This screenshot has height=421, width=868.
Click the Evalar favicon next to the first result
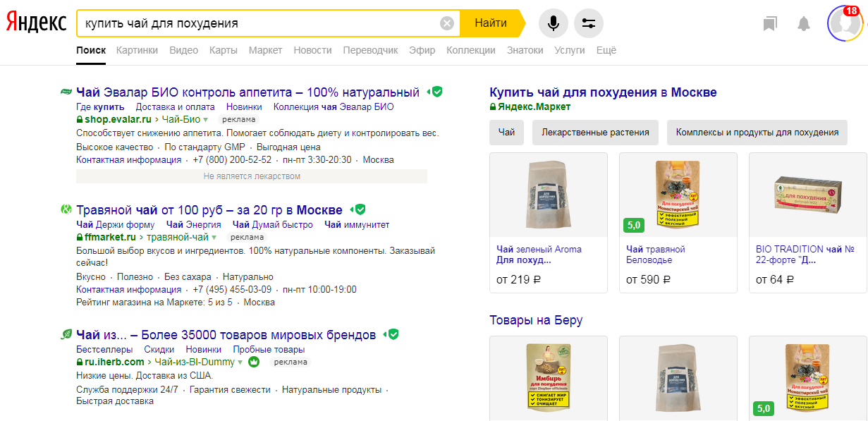[66, 92]
